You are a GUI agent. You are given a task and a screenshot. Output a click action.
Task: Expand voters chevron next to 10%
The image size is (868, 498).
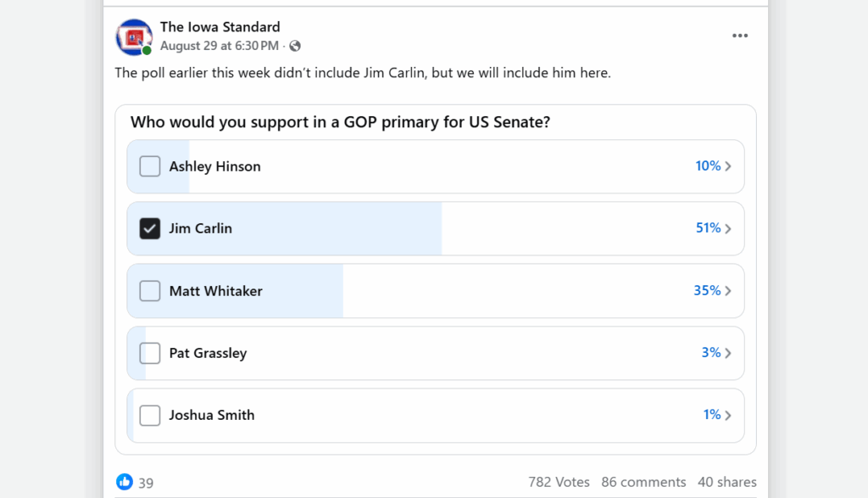click(x=728, y=166)
